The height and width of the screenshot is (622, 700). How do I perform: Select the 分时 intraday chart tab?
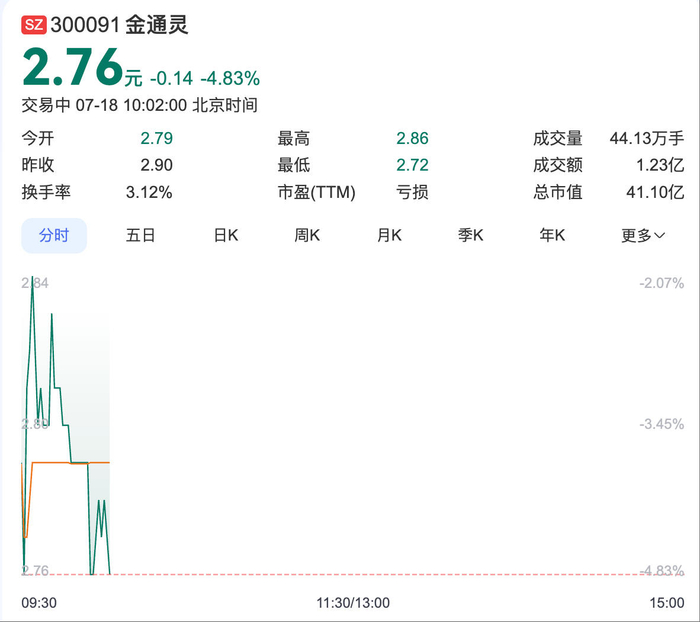coord(54,235)
